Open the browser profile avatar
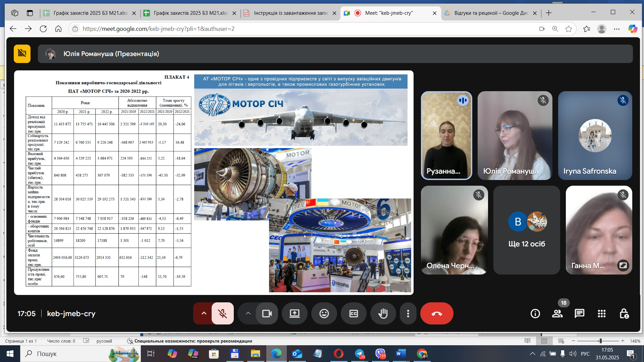Image resolution: width=644 pixels, height=362 pixels. [602, 29]
